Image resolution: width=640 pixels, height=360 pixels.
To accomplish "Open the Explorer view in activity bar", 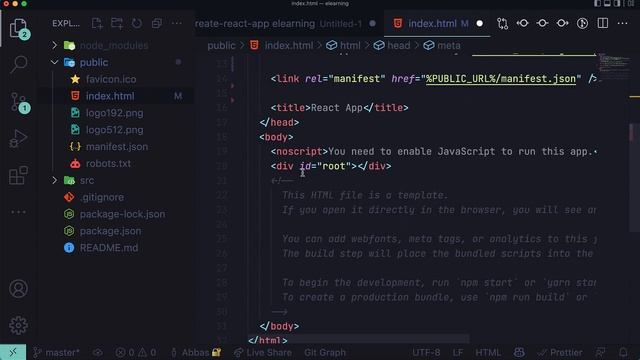I will point(18,29).
